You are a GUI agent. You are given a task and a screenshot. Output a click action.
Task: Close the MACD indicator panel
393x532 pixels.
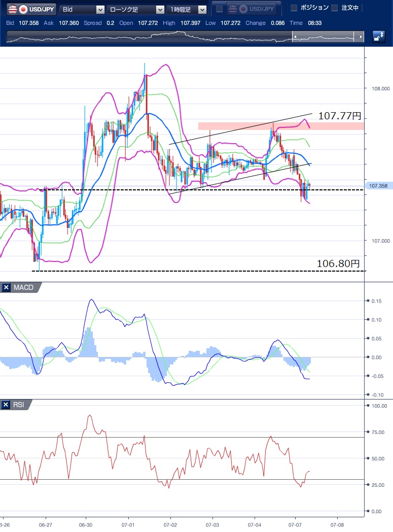pyautogui.click(x=6, y=288)
